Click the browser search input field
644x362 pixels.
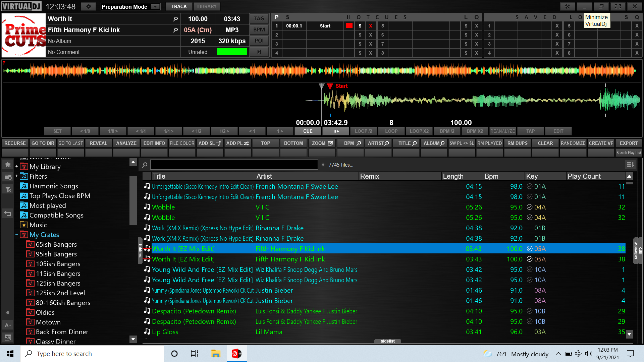[234, 165]
